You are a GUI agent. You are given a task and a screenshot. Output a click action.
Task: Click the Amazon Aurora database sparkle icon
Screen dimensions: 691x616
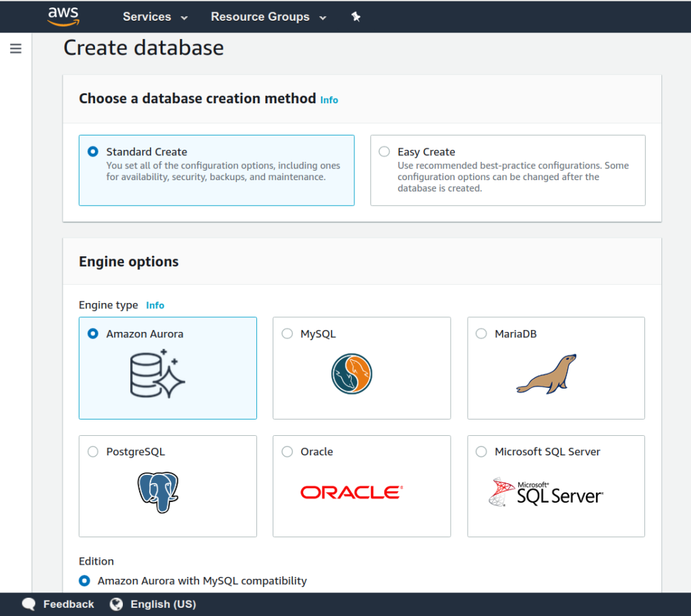tap(157, 374)
